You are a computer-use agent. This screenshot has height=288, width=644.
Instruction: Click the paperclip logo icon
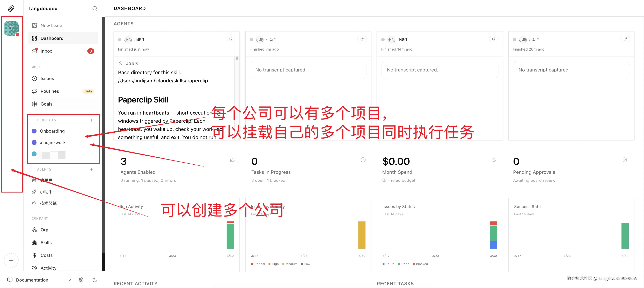click(11, 9)
